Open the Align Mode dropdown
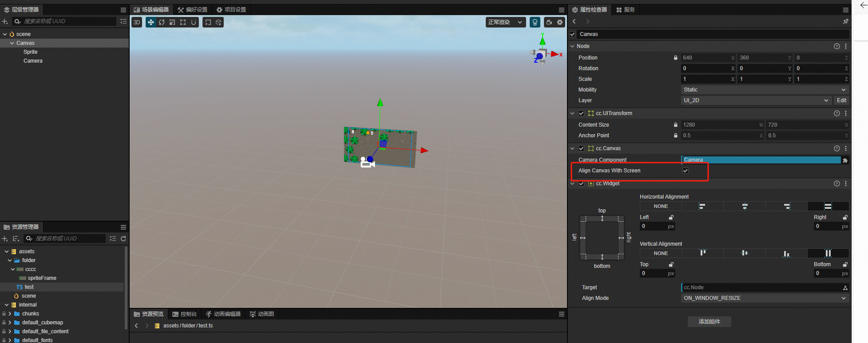 pyautogui.click(x=765, y=298)
